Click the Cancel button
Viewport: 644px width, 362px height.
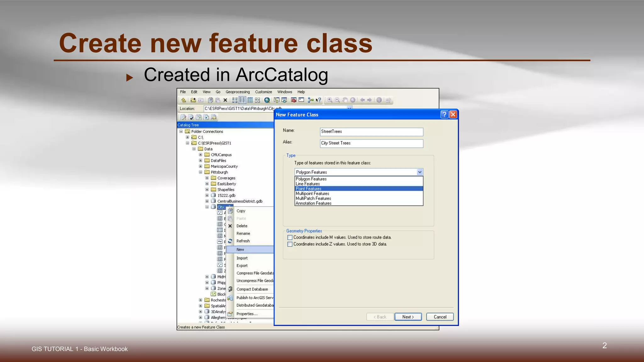[x=440, y=317]
